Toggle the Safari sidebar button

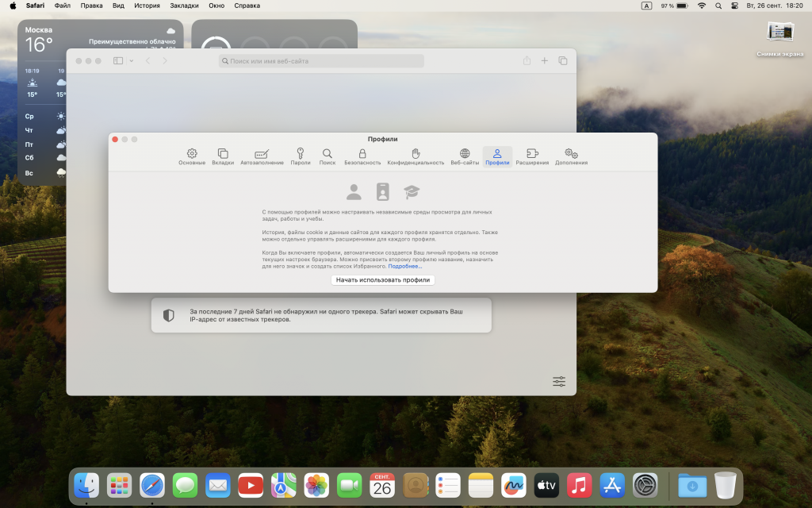(118, 61)
